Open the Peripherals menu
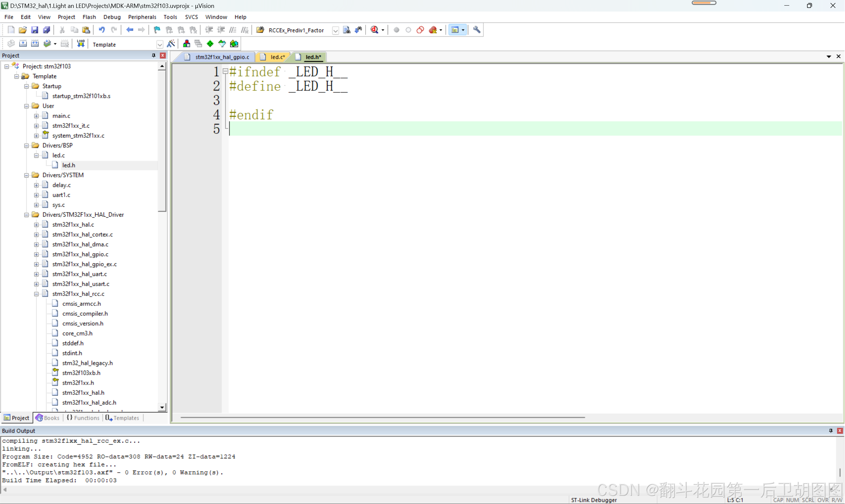This screenshot has height=504, width=845. [x=142, y=17]
